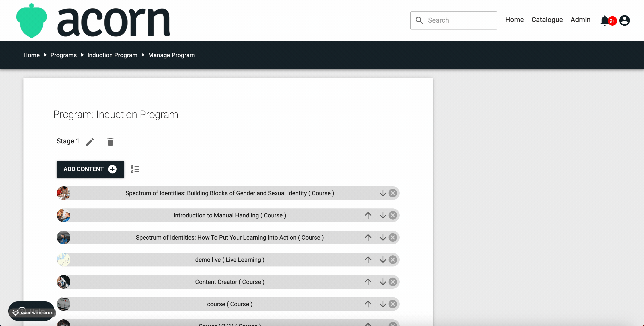
Task: Go to Programs breadcrumb link
Action: (x=64, y=55)
